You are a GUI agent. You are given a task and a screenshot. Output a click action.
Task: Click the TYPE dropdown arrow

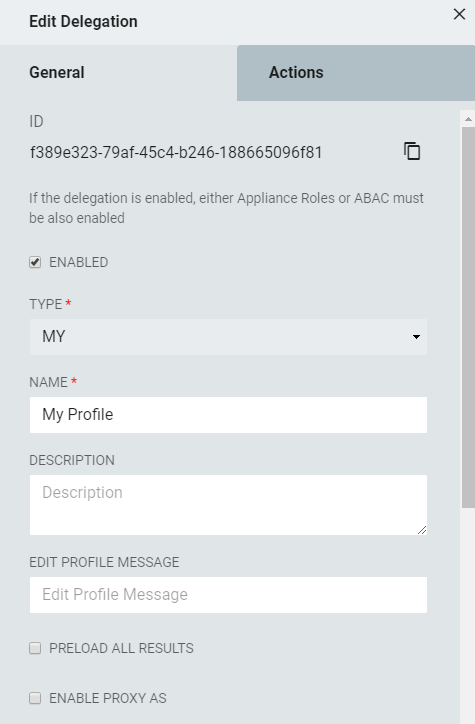click(x=416, y=337)
